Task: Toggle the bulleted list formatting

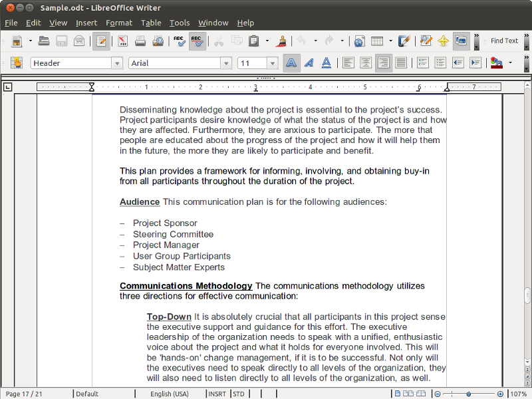Action: 440,63
